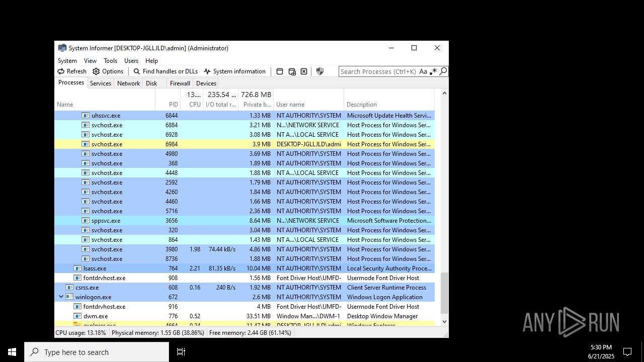This screenshot has height=362, width=644.
Task: Select svchost.exe row with PID 6928
Action: (245, 135)
